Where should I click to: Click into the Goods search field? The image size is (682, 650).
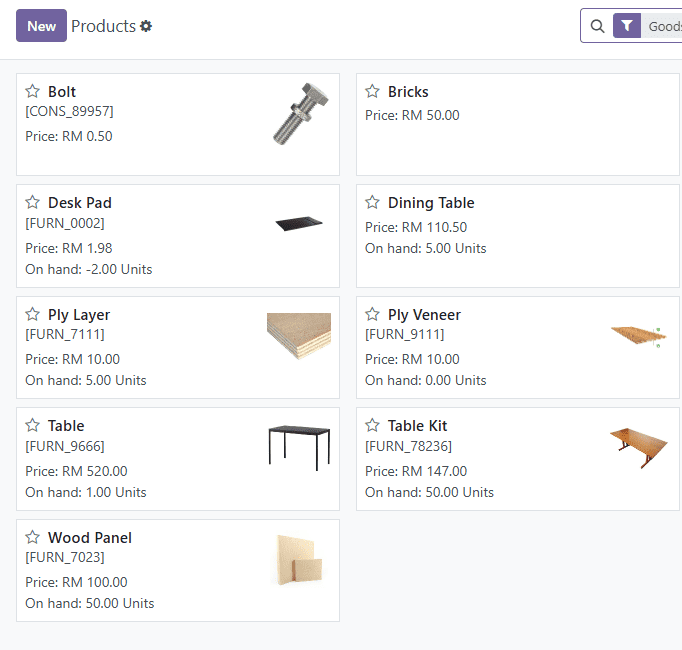(x=664, y=27)
